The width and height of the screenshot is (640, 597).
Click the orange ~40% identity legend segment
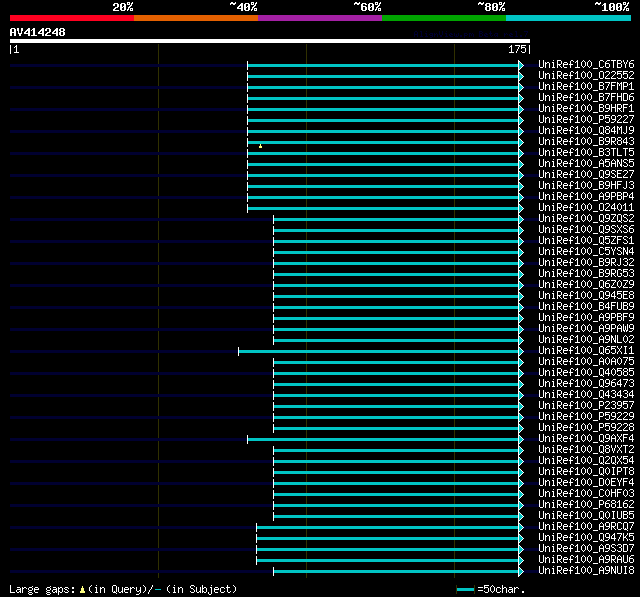(x=196, y=18)
